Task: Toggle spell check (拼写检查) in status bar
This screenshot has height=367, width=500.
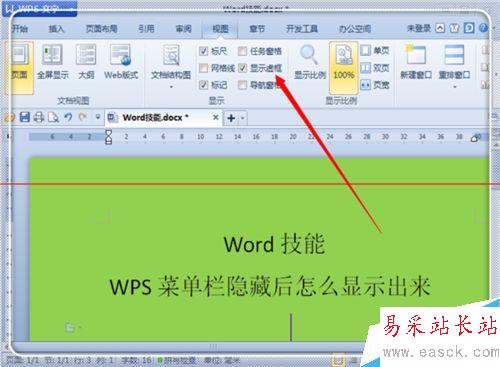Action: [177, 360]
